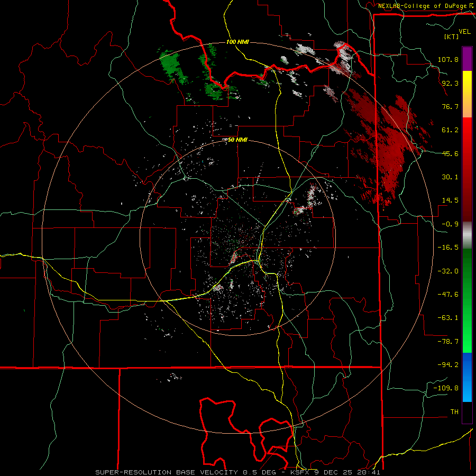Select the -78.7 velocity scale value
Image resolution: width=476 pixels, height=476 pixels.
pos(448,342)
